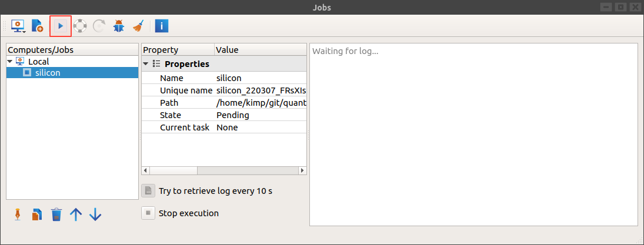Collapse the Properties group
Image resolution: width=644 pixels, height=245 pixels.
coord(146,64)
